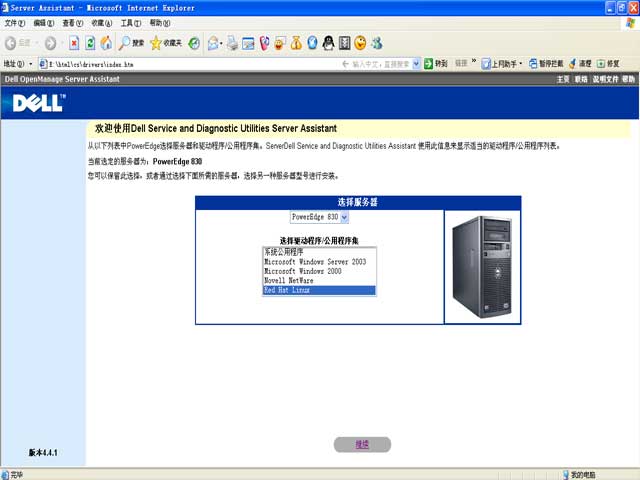Click the 暂停拦截 popup blocker icon
The height and width of the screenshot is (480, 640).
[x=546, y=64]
